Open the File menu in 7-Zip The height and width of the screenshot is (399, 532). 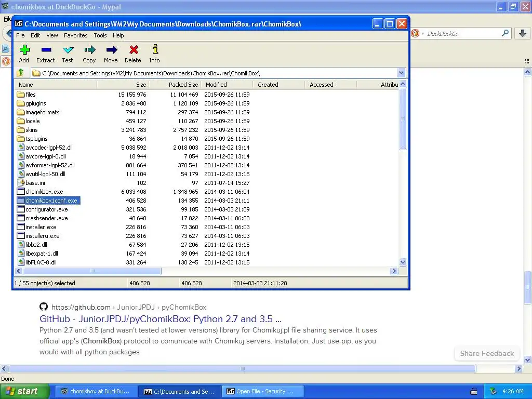coord(20,35)
